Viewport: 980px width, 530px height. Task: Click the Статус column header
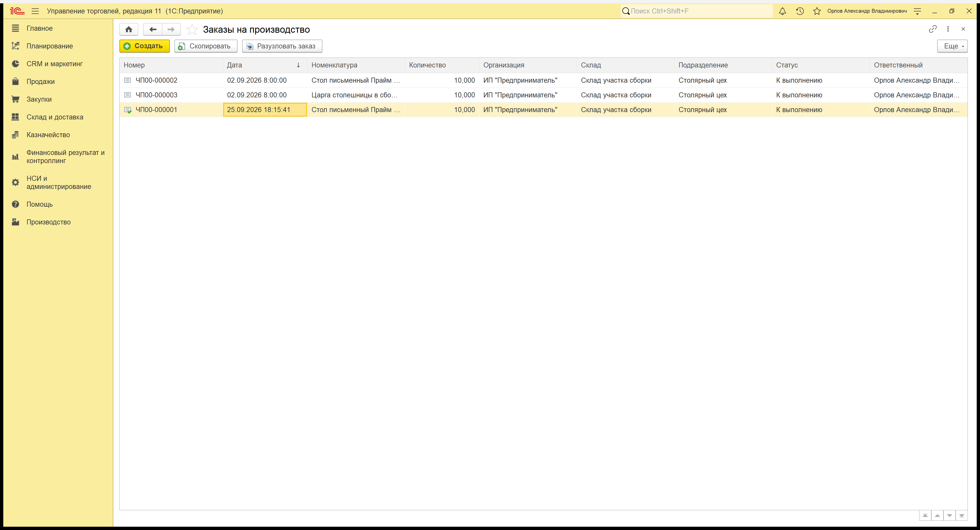(x=821, y=65)
